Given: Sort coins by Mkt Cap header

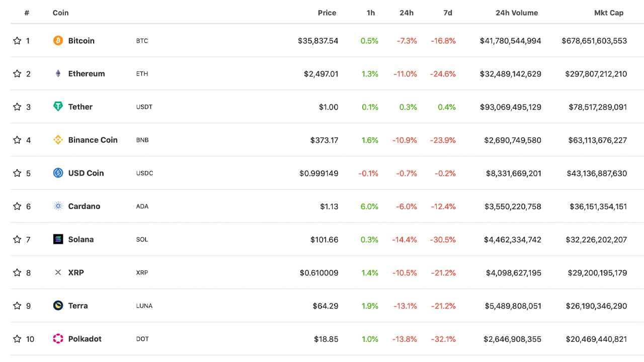Looking at the screenshot, I should (608, 13).
